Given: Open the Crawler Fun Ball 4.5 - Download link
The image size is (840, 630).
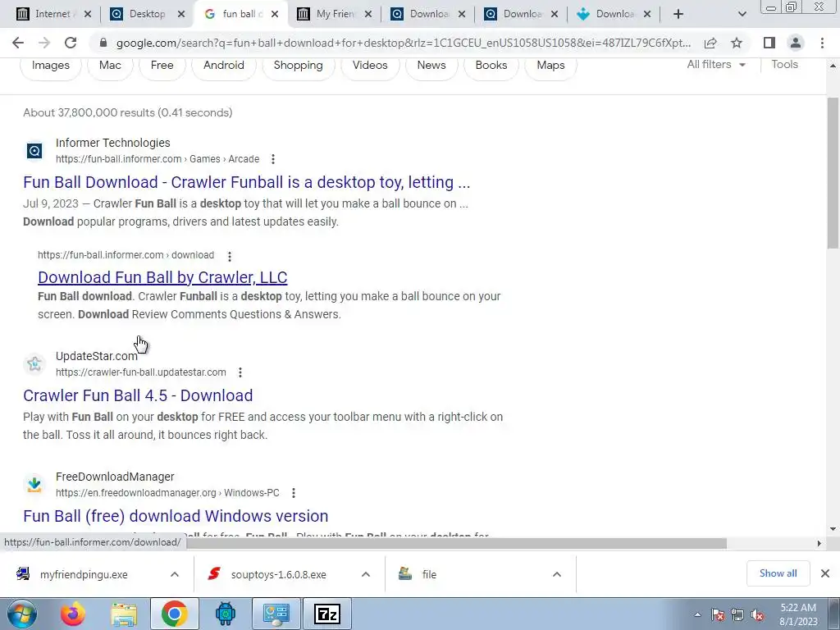Looking at the screenshot, I should (138, 395).
